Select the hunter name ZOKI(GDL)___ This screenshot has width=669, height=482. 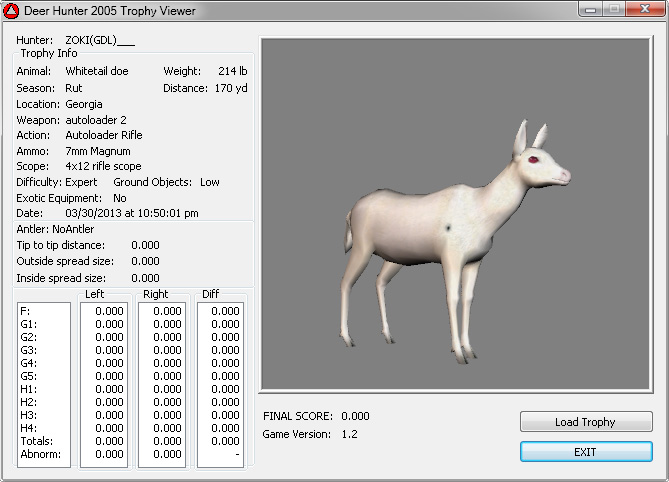100,40
